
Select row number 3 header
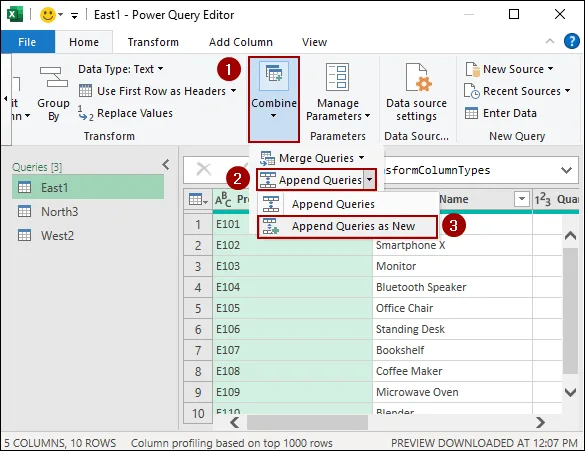(x=198, y=266)
